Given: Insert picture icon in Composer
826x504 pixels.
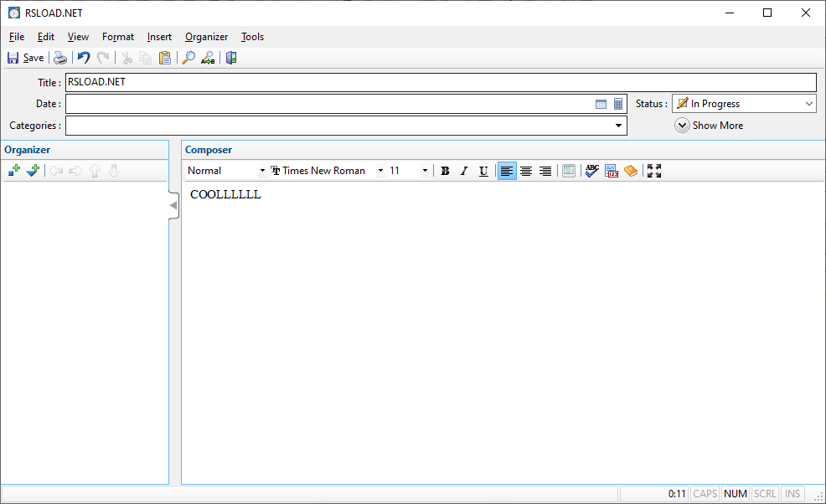Looking at the screenshot, I should 569,171.
